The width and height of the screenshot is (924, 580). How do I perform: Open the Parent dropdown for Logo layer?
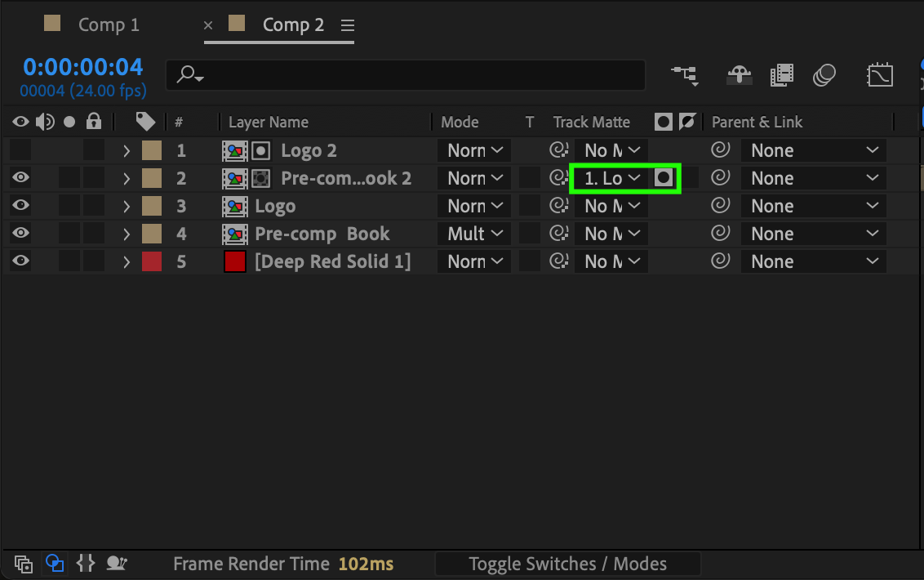[x=813, y=206]
